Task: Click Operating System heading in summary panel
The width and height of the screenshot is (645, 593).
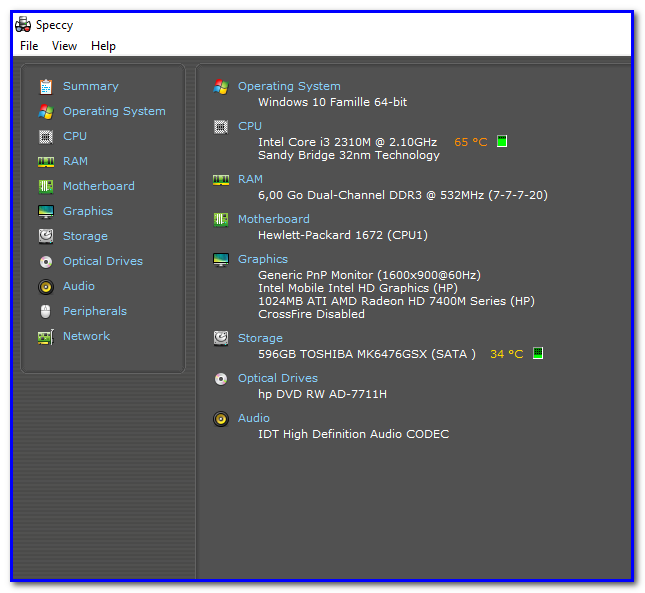Action: coord(289,86)
